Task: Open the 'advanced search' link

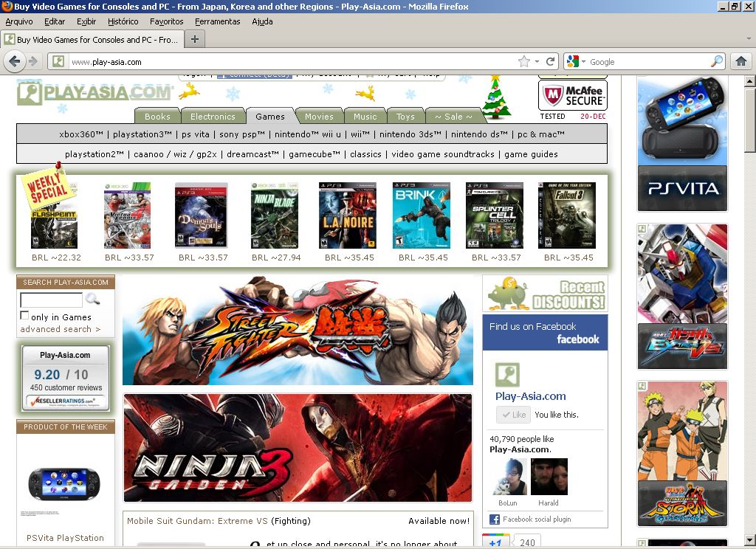Action: pos(60,329)
